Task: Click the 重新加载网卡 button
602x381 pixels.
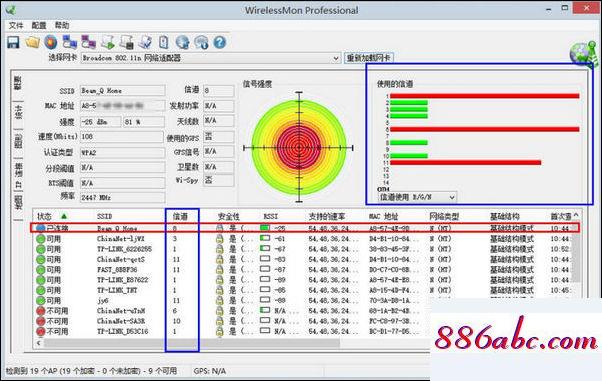Action: click(369, 58)
